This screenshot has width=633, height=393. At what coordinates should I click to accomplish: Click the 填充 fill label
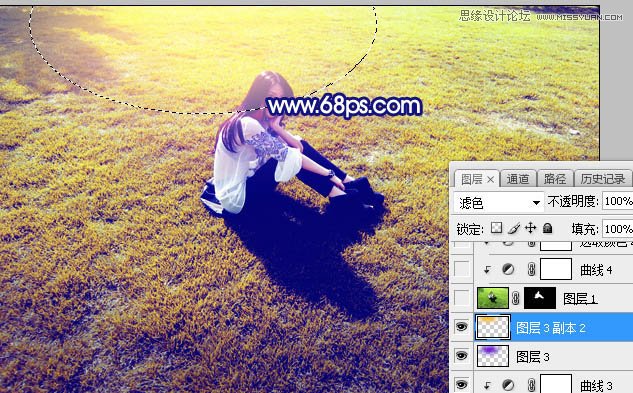585,229
